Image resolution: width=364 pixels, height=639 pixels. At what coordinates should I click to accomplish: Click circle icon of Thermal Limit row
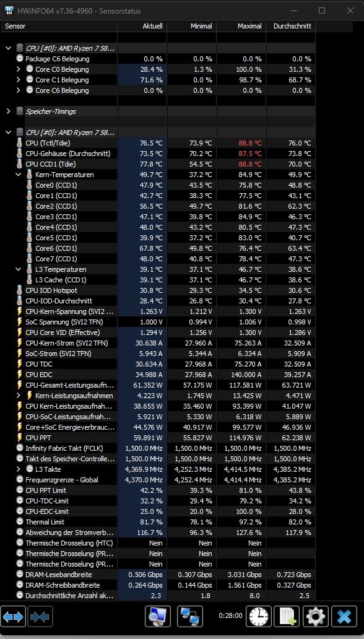[x=20, y=521]
